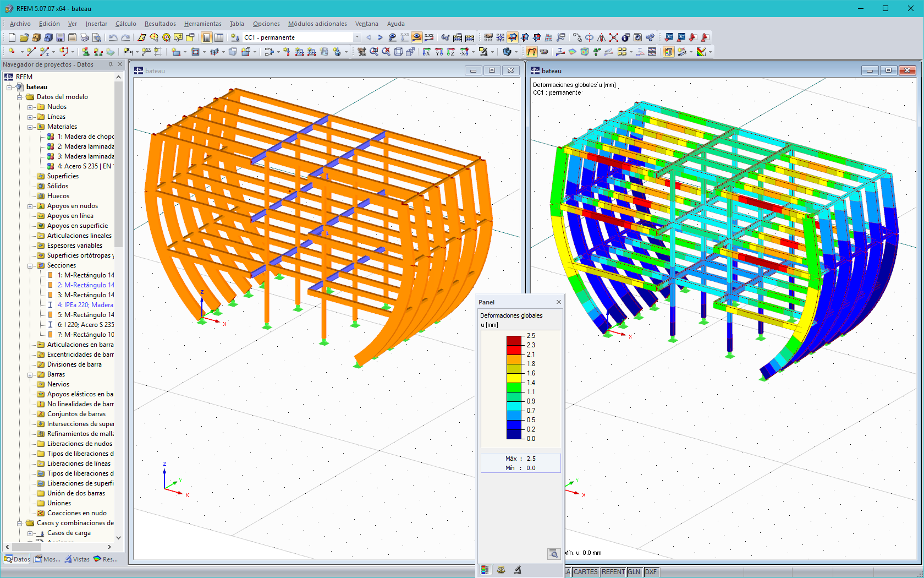
Task: Open the Resultados menu
Action: 160,24
